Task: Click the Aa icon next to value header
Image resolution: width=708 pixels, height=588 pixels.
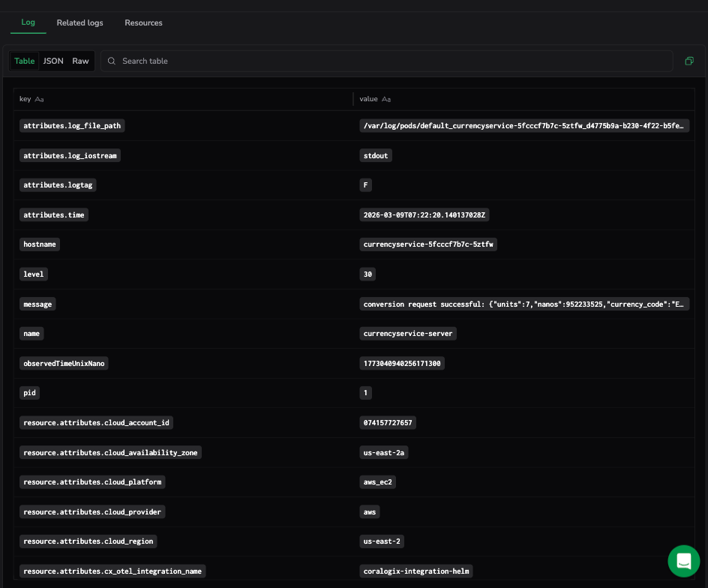Action: [x=386, y=99]
